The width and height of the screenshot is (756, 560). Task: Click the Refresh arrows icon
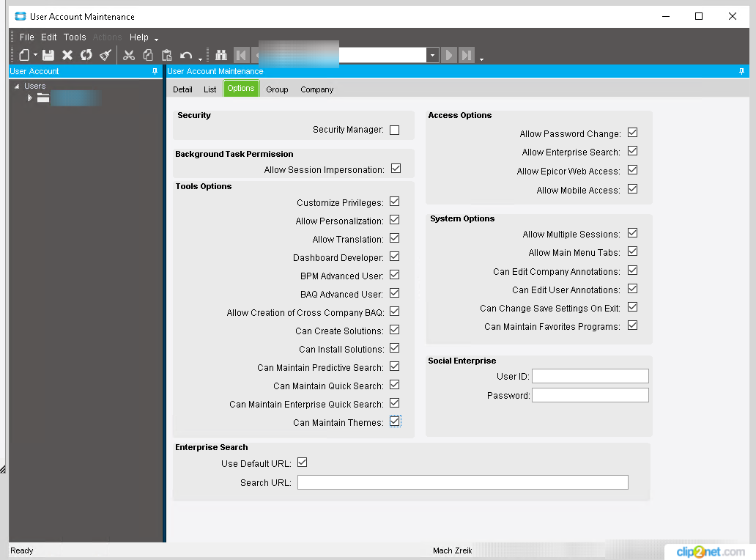(x=86, y=55)
